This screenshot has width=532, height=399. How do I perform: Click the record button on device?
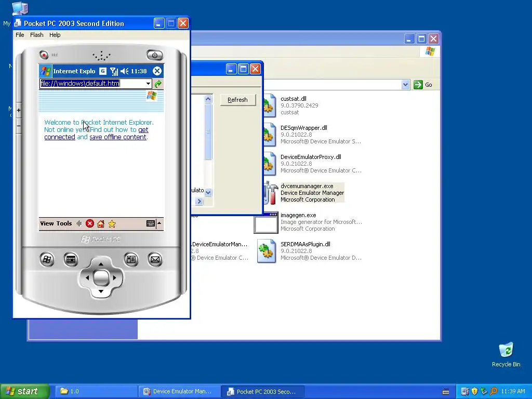[44, 55]
